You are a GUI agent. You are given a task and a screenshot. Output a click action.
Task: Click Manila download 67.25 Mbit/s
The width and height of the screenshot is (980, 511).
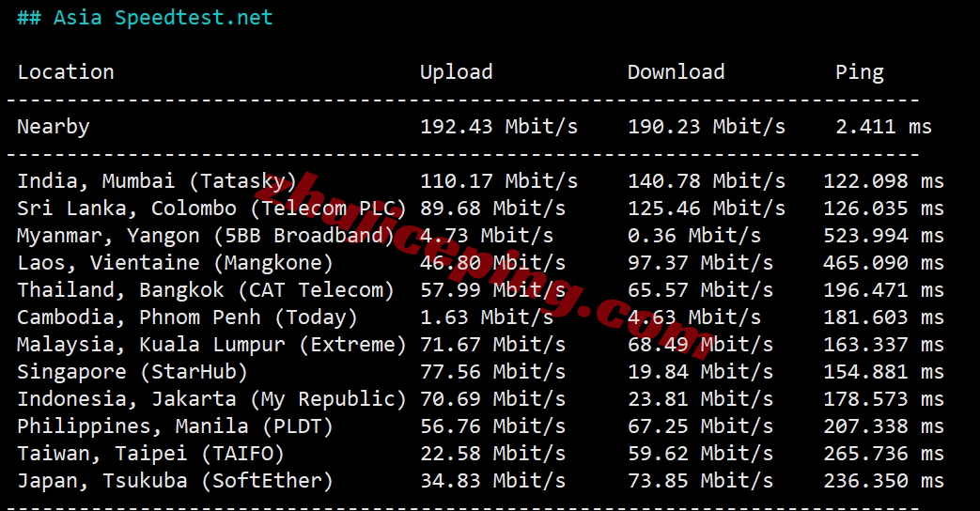coord(700,426)
